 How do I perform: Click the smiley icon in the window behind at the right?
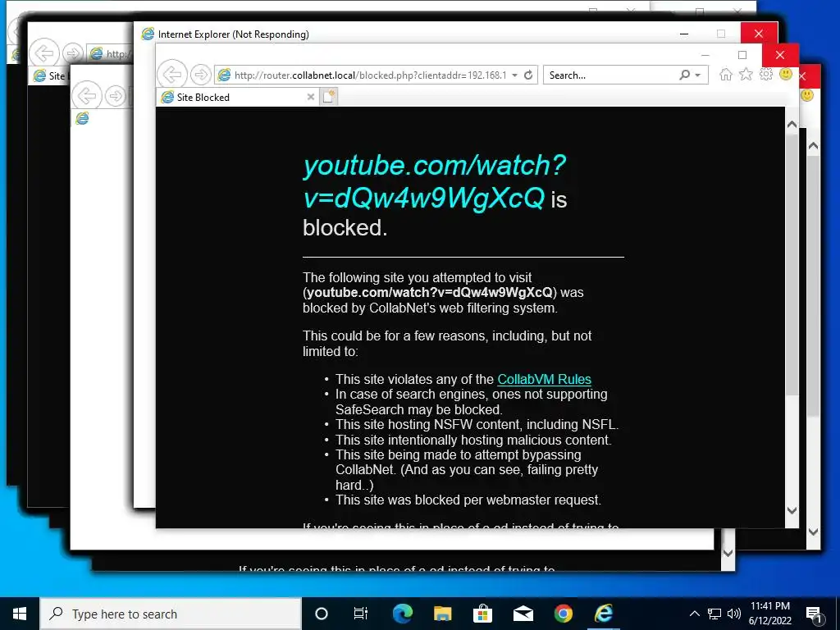click(807, 95)
